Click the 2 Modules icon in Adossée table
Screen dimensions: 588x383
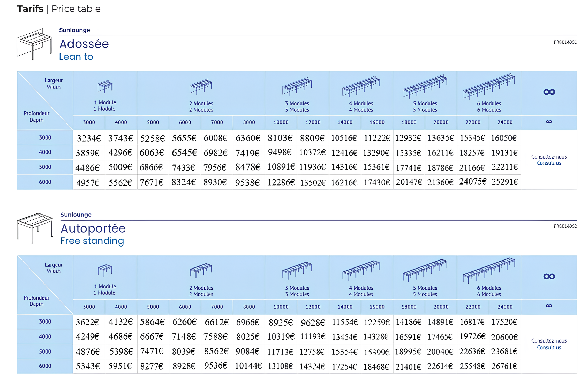click(201, 86)
